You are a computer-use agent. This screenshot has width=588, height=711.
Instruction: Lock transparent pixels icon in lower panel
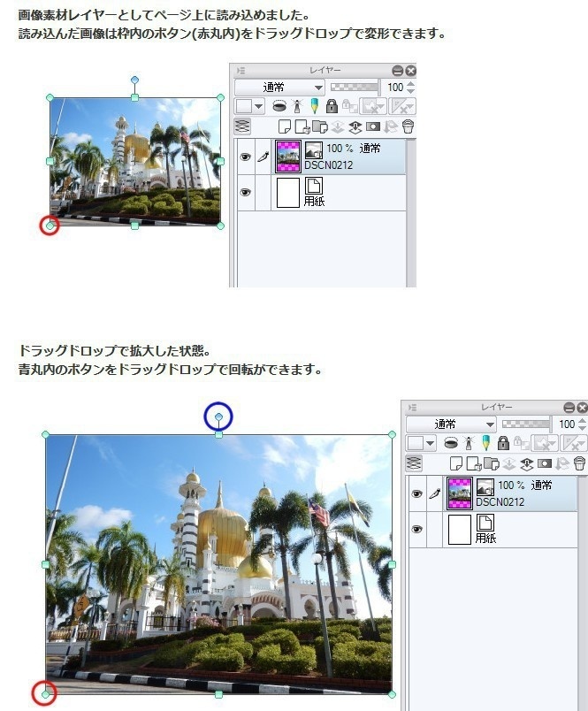point(521,443)
